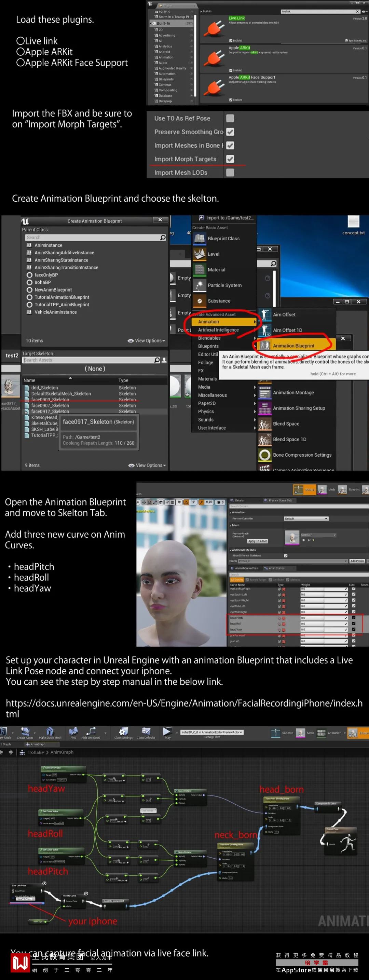Click the Skeleton mode icon in AnimGraph toolbar
Screen dimensions: 369x980
click(275, 733)
